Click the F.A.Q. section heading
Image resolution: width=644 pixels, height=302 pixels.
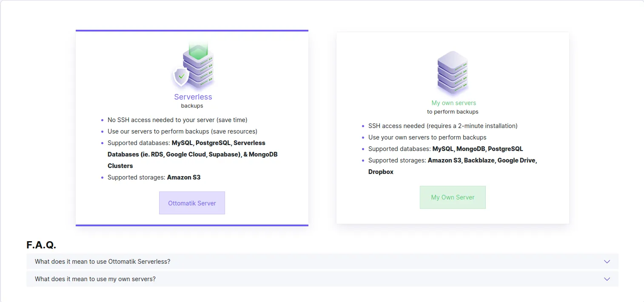click(x=41, y=245)
